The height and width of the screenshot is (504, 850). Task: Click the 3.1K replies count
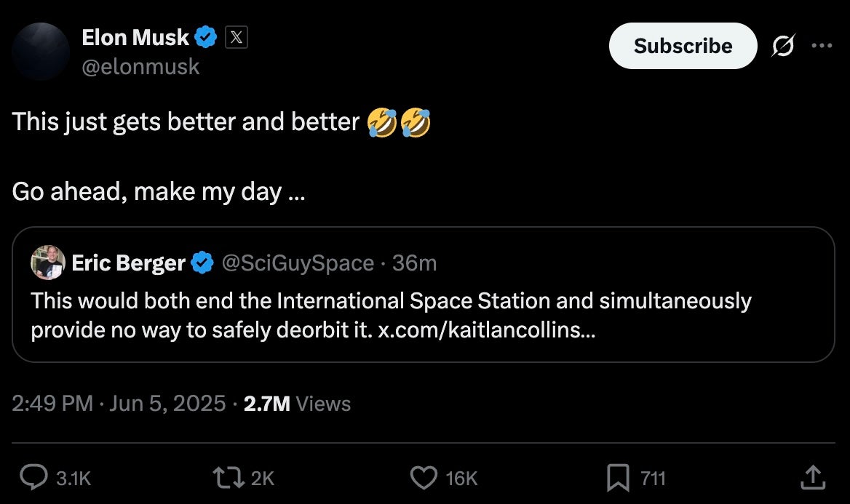click(71, 478)
